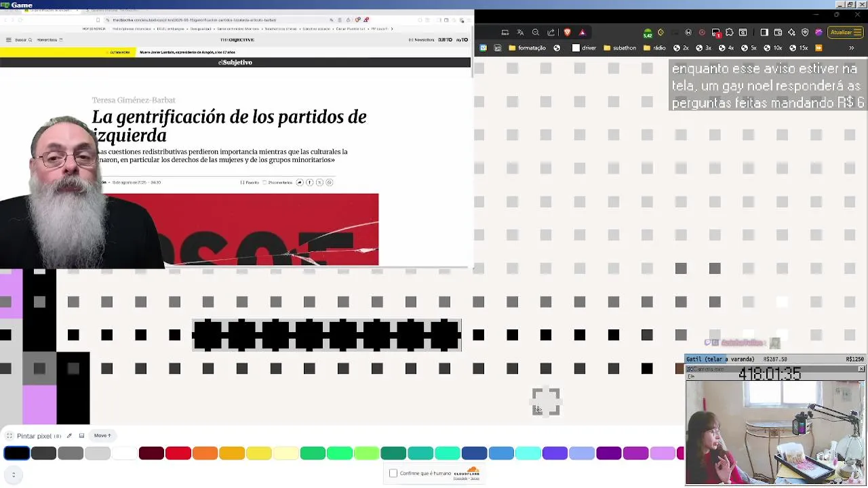Expand the hidden bookmarks overflow chevron

coord(852,48)
